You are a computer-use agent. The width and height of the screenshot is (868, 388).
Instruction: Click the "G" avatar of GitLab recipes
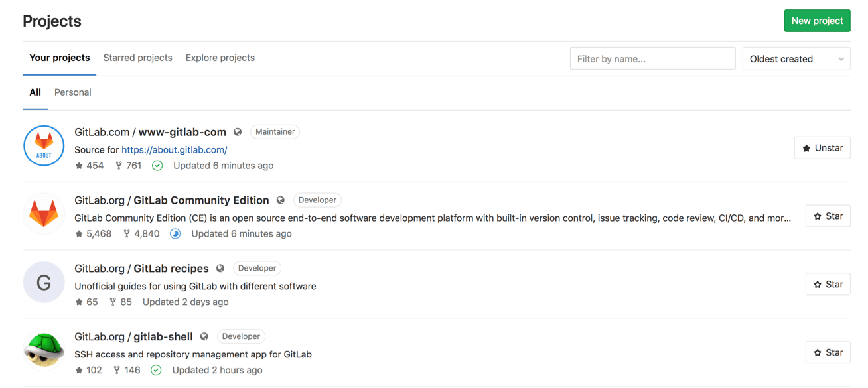[x=44, y=282]
